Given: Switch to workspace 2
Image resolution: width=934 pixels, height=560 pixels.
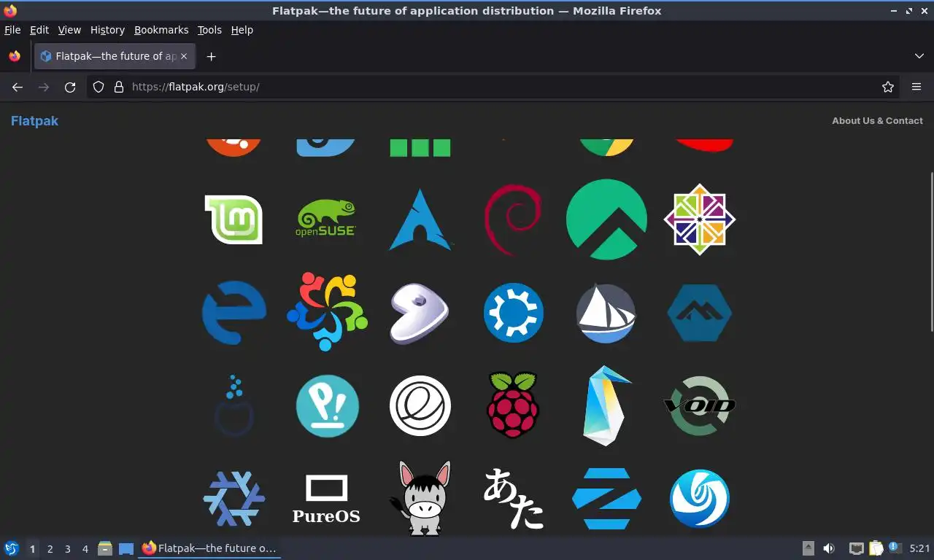Looking at the screenshot, I should (50, 549).
